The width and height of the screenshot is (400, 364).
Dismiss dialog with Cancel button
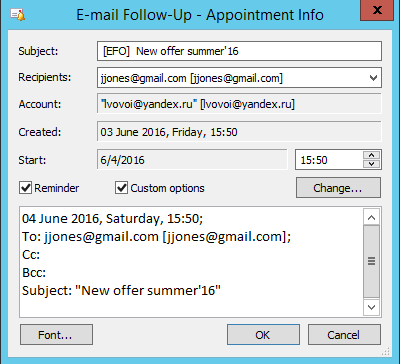pyautogui.click(x=344, y=334)
